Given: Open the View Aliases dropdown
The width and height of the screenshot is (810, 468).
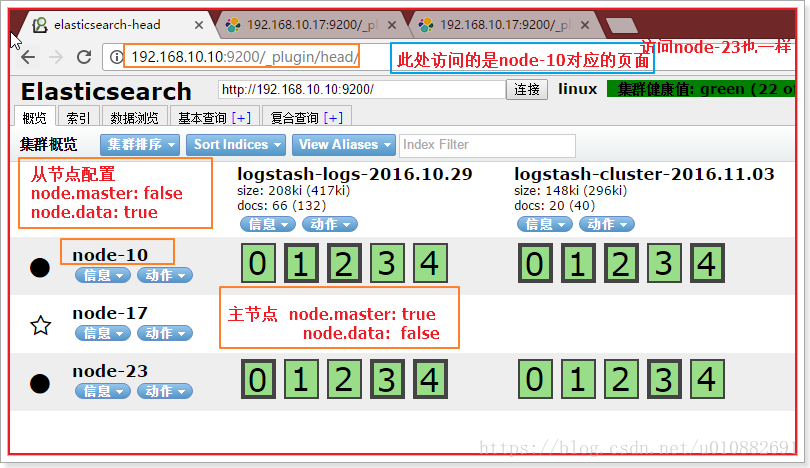Looking at the screenshot, I should point(344,145).
